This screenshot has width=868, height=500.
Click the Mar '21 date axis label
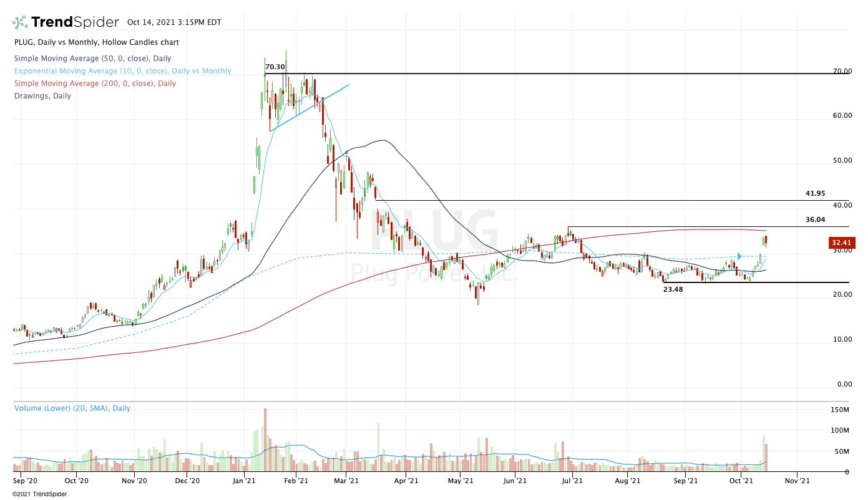point(346,481)
